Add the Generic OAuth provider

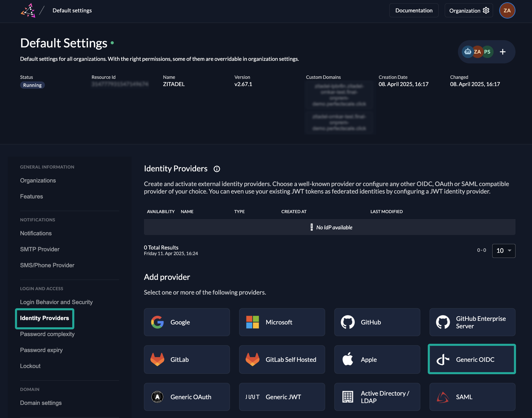point(187,397)
